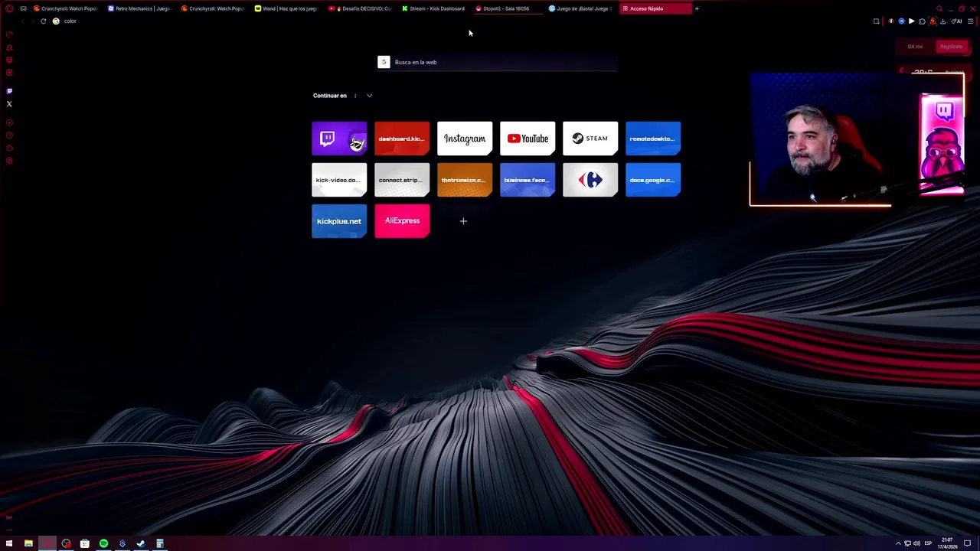
Task: Open the Steam speed dial tile
Action: pos(590,139)
